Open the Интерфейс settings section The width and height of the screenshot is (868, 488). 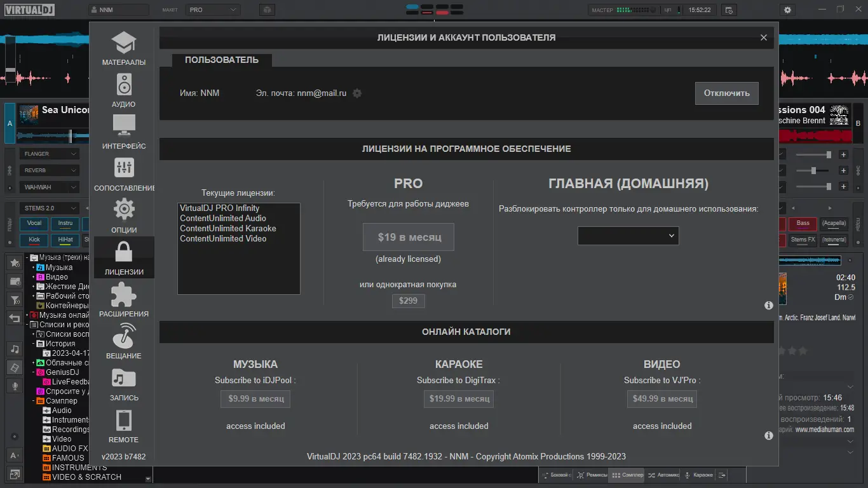pos(124,132)
